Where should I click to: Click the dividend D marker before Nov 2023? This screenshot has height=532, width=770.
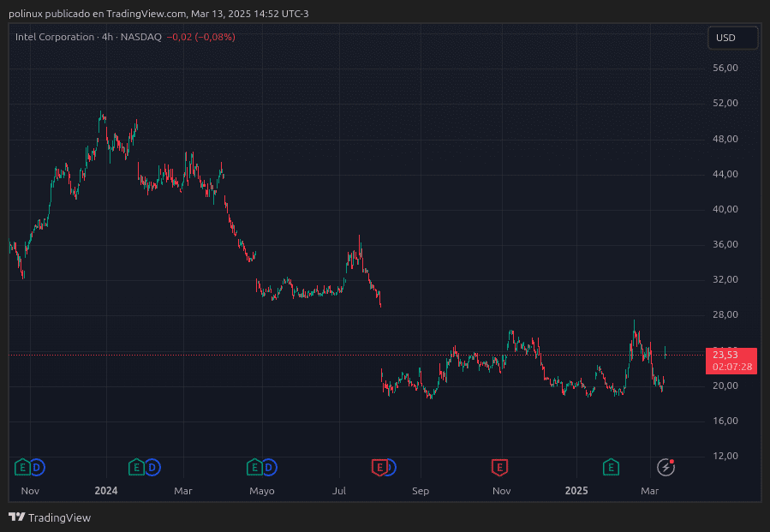37,467
